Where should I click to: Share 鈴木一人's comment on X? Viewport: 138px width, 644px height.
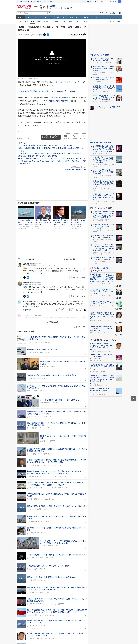24,296
